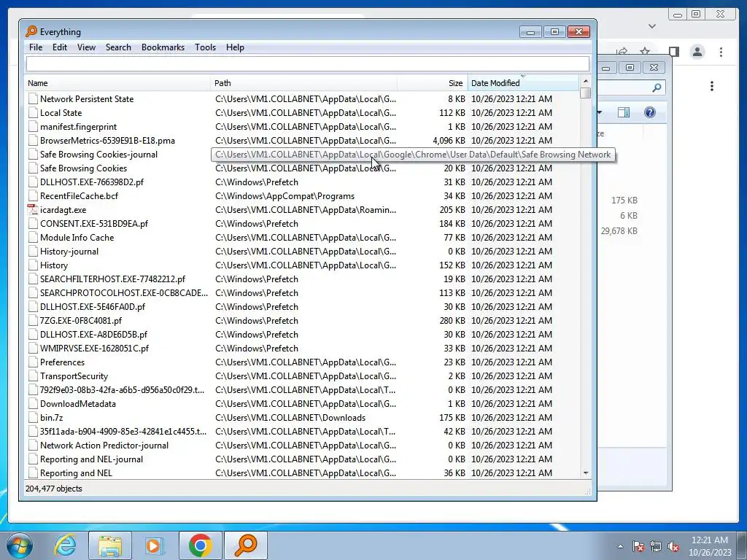Image resolution: width=747 pixels, height=560 pixels.
Task: Toggle Chrome side panel icon
Action: pyautogui.click(x=673, y=52)
